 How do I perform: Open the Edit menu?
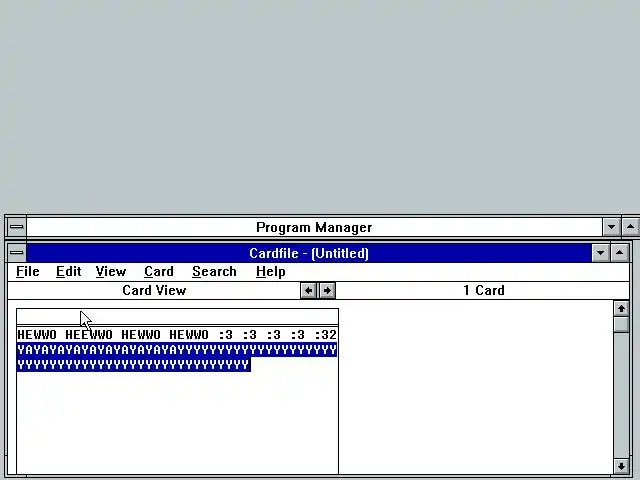tap(69, 271)
